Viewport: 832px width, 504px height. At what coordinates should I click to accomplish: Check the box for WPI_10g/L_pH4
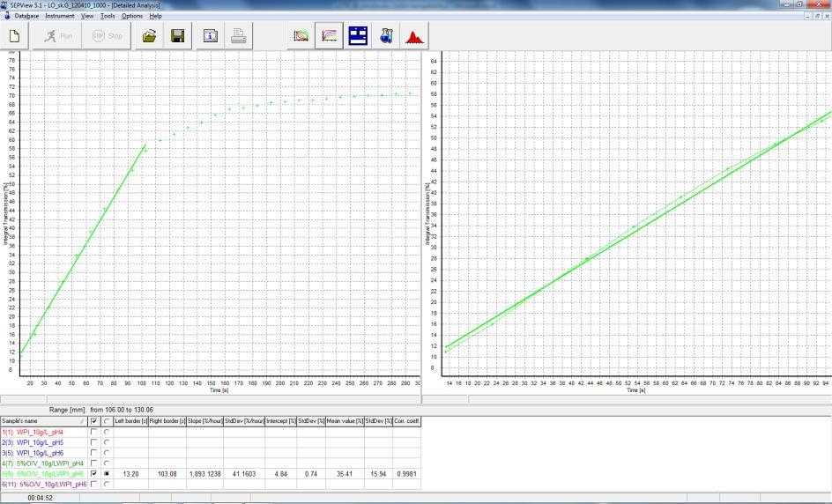[94, 432]
